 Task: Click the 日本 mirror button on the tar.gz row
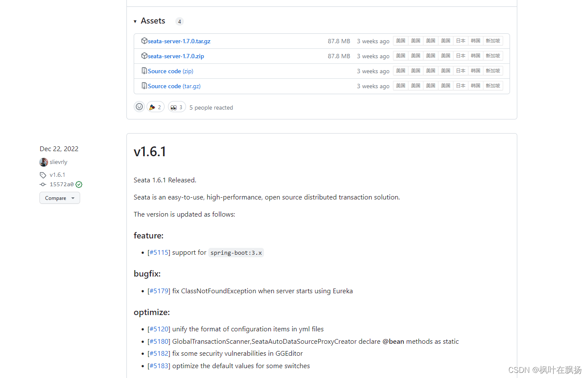(460, 41)
